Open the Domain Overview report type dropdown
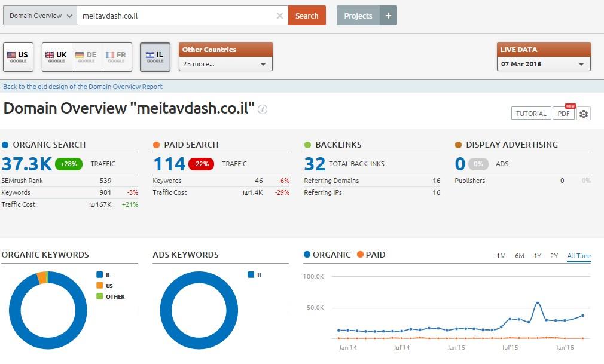This screenshot has height=364, width=604. [40, 16]
